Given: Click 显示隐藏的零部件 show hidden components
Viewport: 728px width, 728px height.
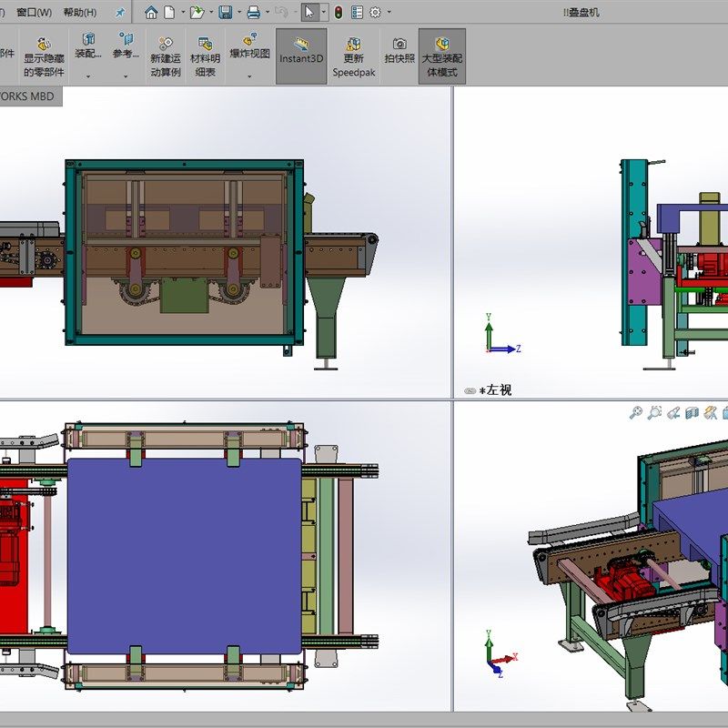Looking at the screenshot, I should point(44,56).
